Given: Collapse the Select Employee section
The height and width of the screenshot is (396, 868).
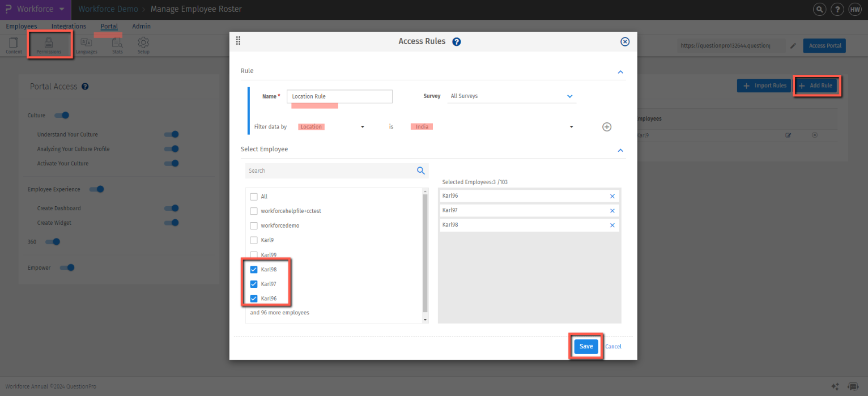Looking at the screenshot, I should (x=620, y=150).
